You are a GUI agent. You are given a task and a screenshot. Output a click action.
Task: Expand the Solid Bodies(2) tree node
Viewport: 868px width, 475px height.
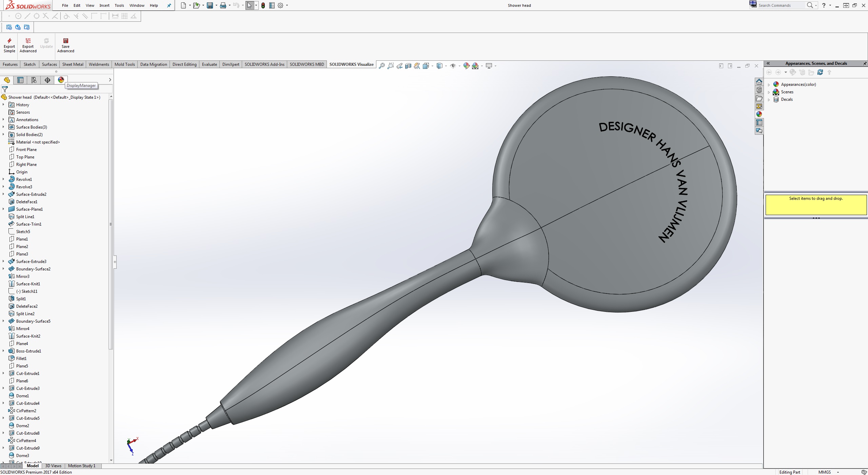[x=3, y=135]
